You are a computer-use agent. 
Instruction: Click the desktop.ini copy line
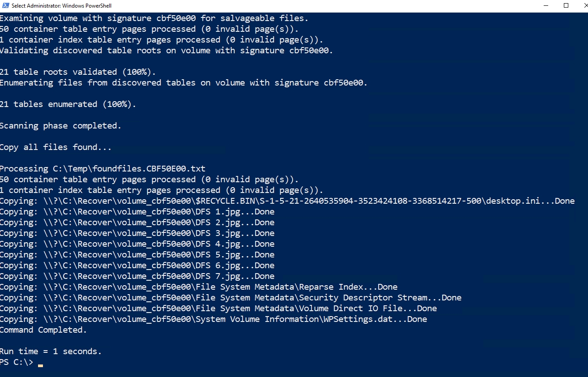point(286,201)
